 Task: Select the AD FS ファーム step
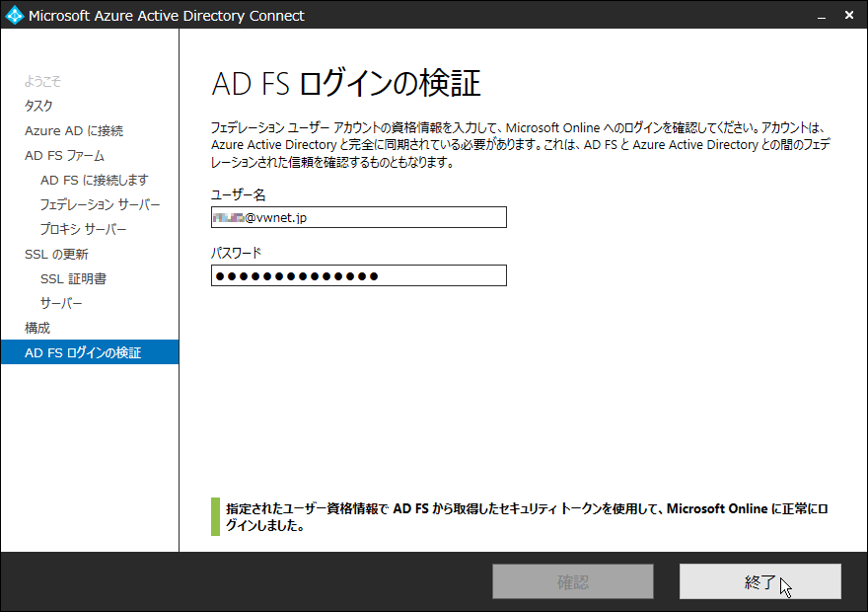[x=64, y=156]
